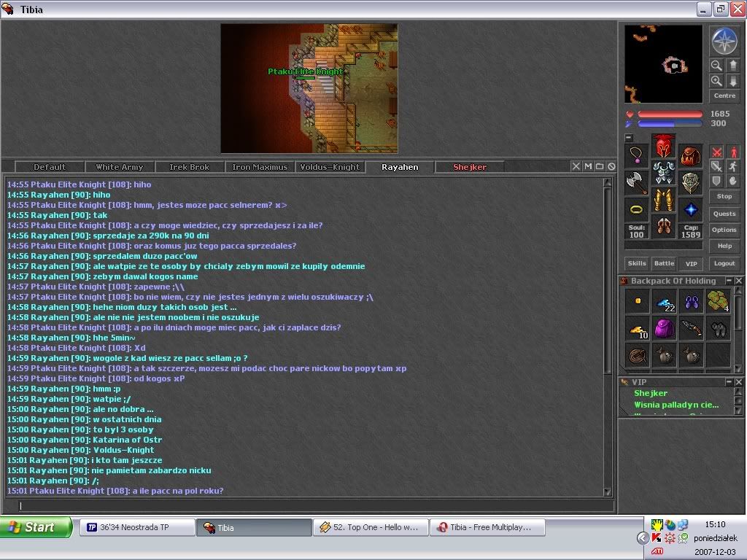747x560 pixels.
Task: Toggle stand-still mode with the red figure
Action: pyautogui.click(x=733, y=152)
